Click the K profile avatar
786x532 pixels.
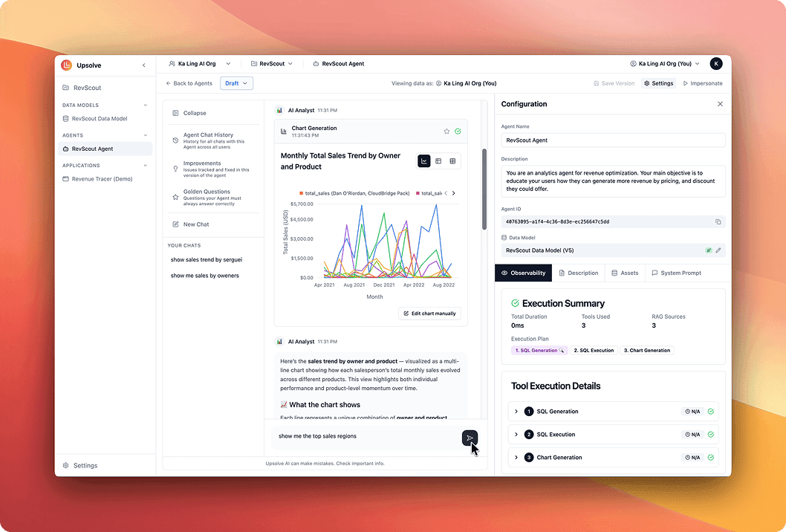716,64
